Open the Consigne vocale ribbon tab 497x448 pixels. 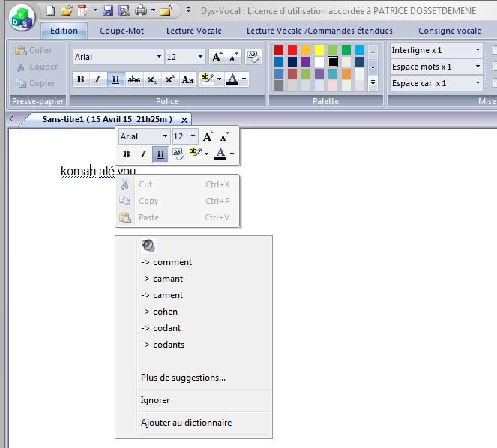tap(450, 31)
